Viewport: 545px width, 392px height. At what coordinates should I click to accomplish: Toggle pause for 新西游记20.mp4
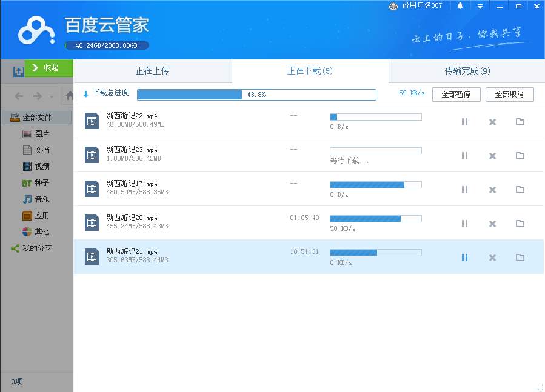[464, 224]
